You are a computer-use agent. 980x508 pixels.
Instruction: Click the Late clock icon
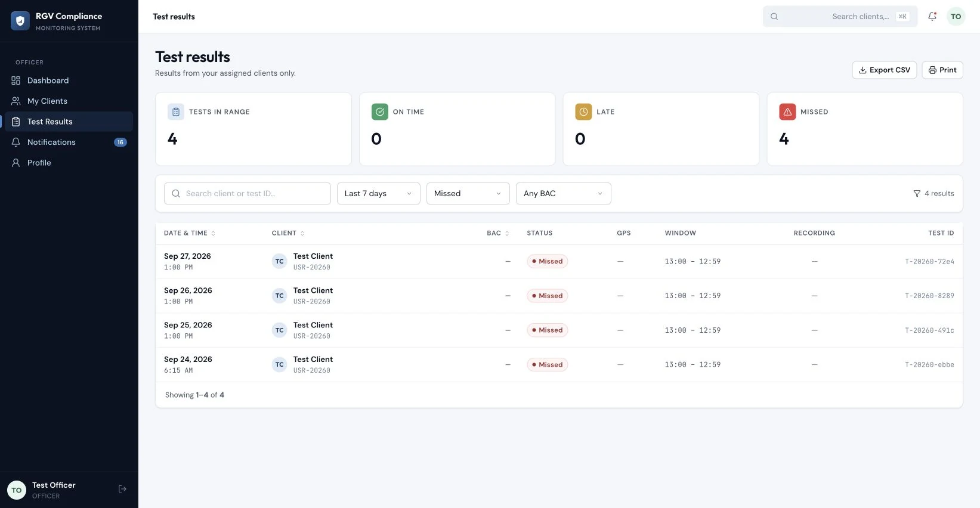(583, 111)
